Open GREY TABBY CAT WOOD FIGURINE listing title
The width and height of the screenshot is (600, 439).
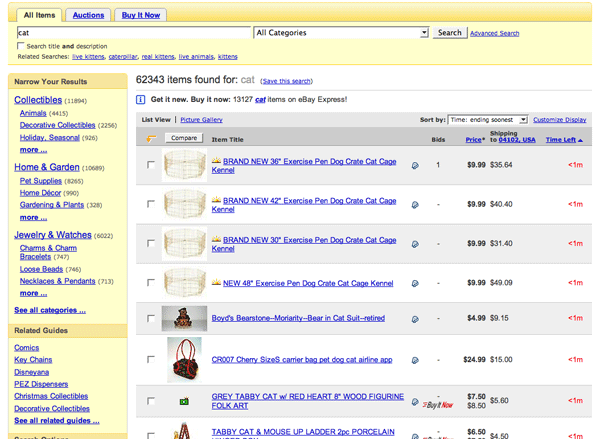pyautogui.click(x=307, y=401)
